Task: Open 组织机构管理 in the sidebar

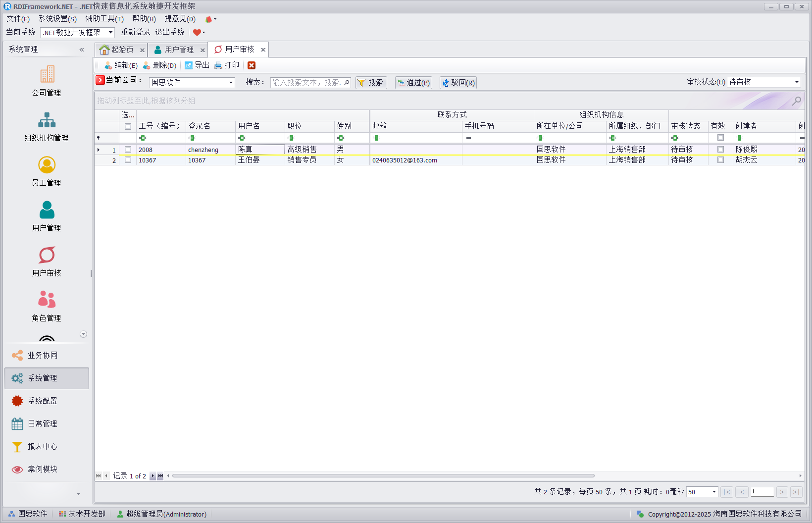Action: coord(47,120)
